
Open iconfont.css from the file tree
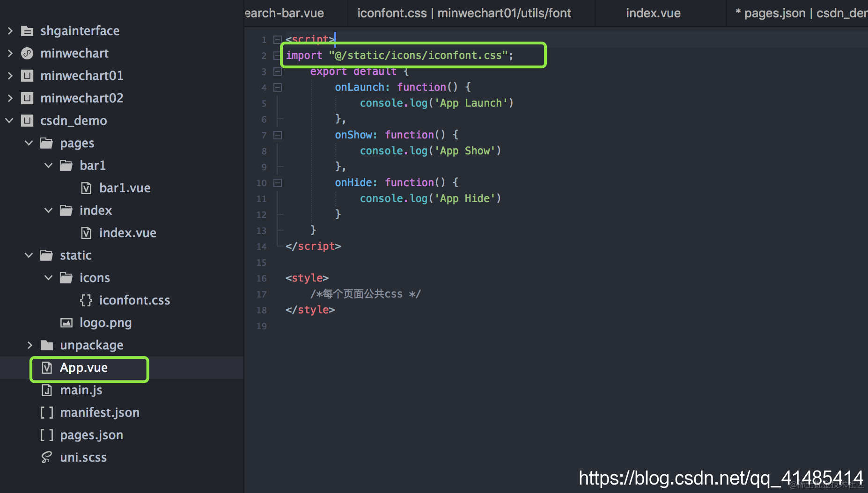click(134, 300)
